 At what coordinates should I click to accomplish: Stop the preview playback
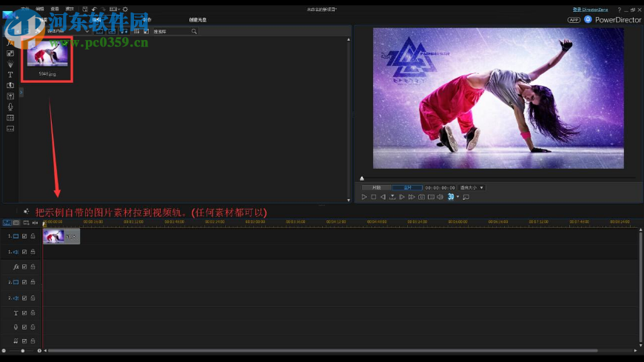point(373,197)
